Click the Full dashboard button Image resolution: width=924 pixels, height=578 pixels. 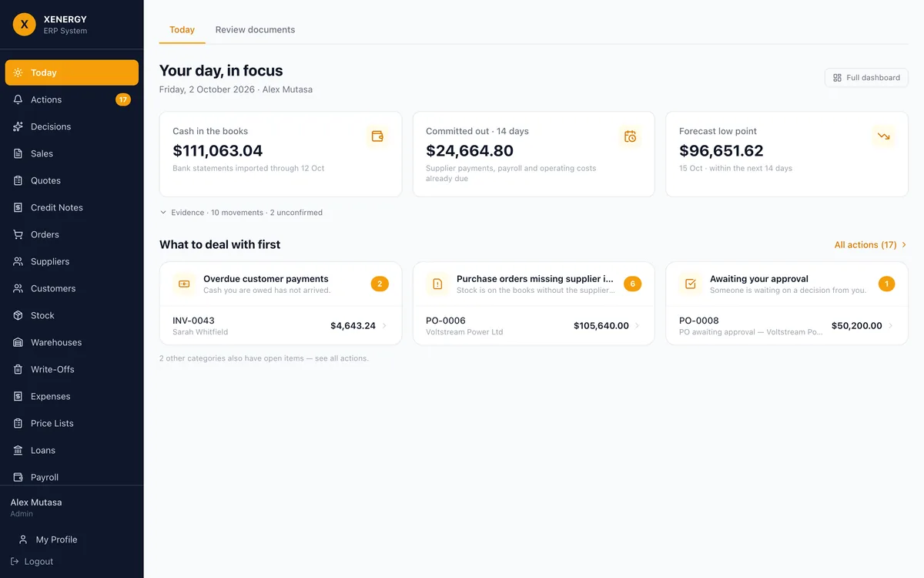(x=866, y=78)
